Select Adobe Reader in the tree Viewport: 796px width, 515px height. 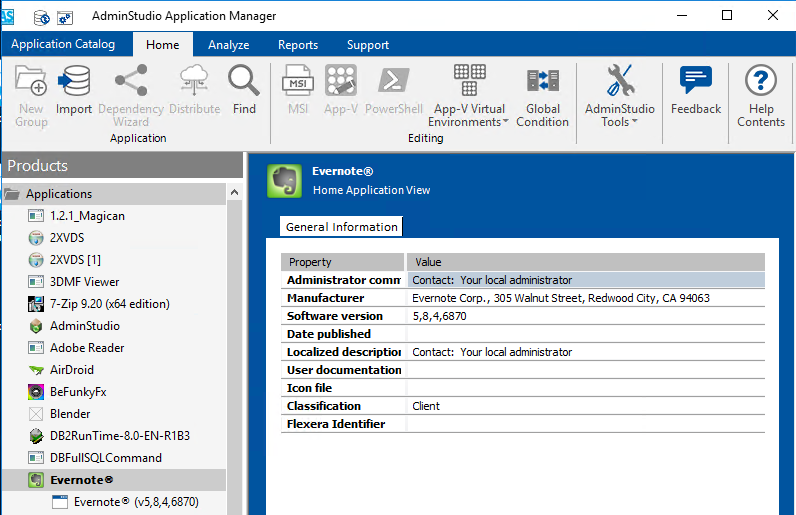pos(87,348)
